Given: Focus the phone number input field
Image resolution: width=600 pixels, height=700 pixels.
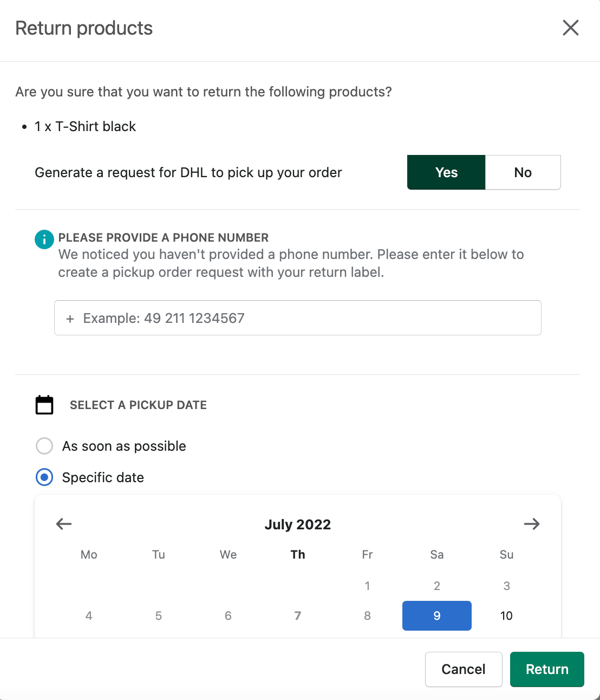Looking at the screenshot, I should [298, 318].
